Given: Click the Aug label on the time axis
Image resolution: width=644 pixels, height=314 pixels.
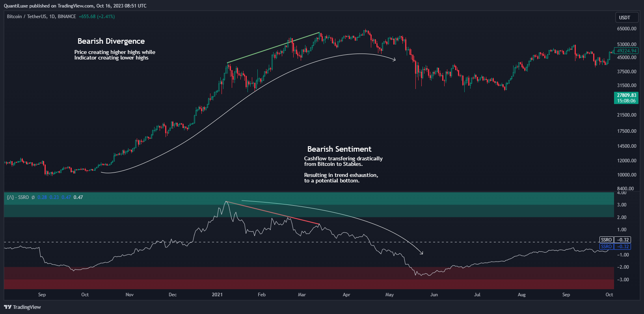Looking at the screenshot, I should pyautogui.click(x=521, y=295).
